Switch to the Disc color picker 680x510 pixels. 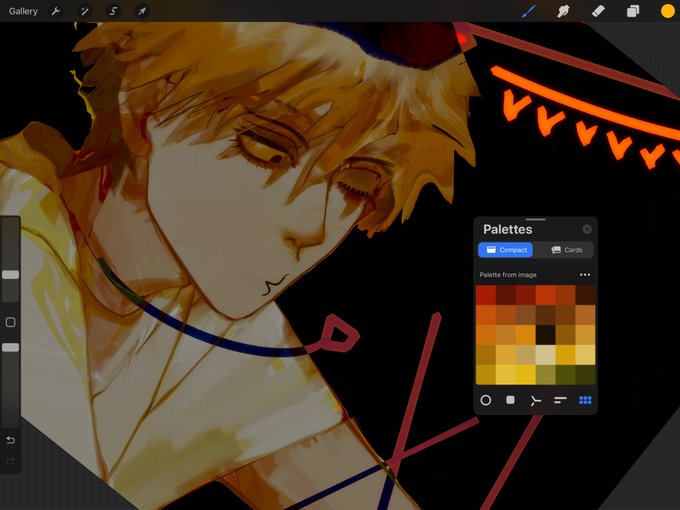coord(486,400)
